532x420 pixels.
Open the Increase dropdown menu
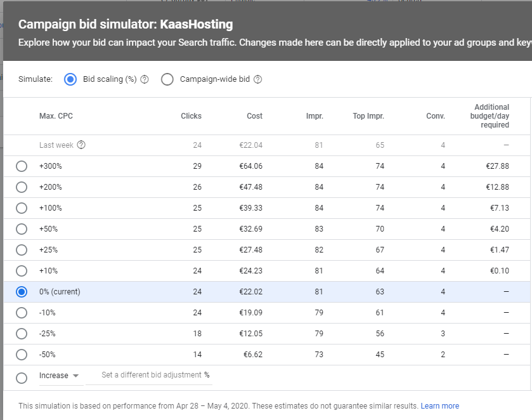(60, 376)
